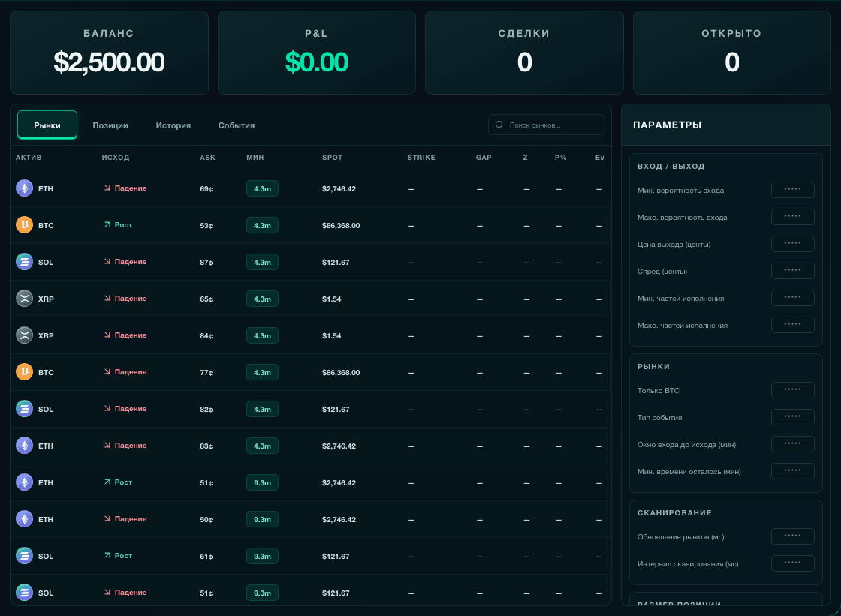Click the BTC coin icon in the 77¢ row
This screenshot has height=616, width=841.
click(x=24, y=372)
